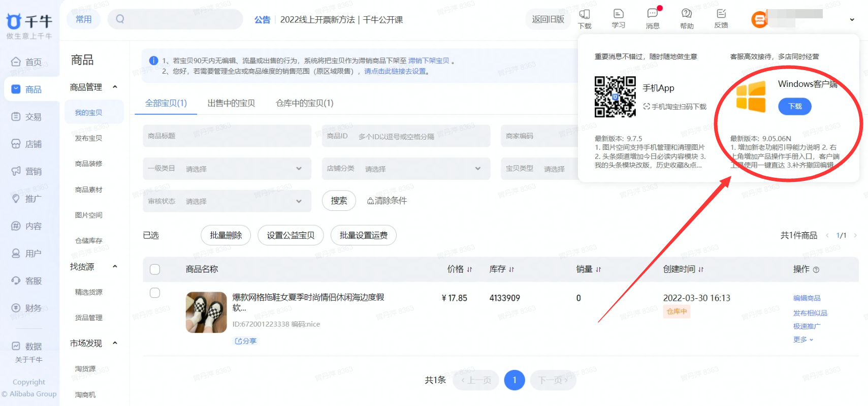
Task: Click the orange account avatar
Action: (x=759, y=19)
